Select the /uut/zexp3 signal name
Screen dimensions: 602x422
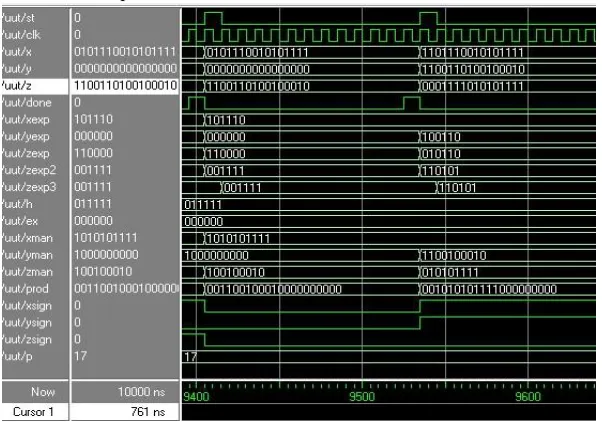pyautogui.click(x=28, y=187)
